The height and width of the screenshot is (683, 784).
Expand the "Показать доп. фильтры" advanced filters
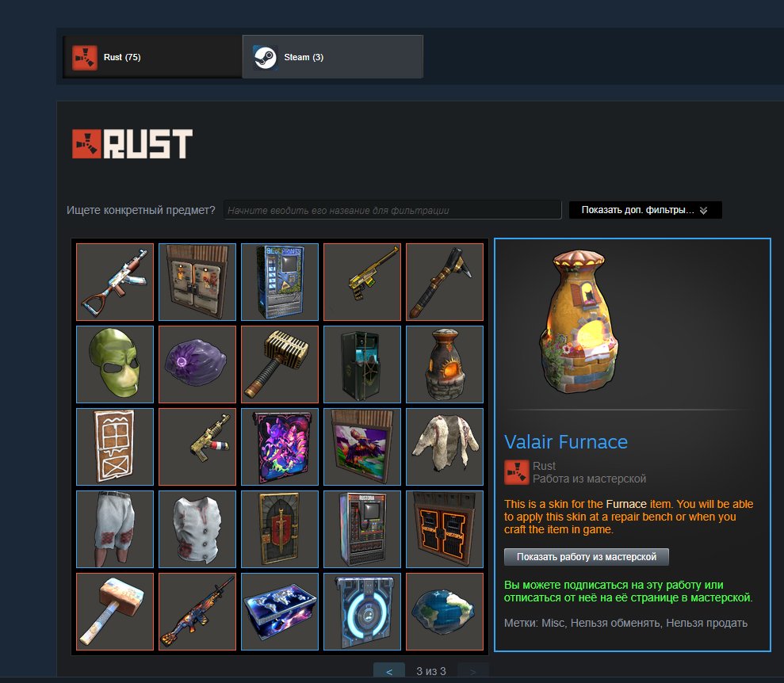645,210
